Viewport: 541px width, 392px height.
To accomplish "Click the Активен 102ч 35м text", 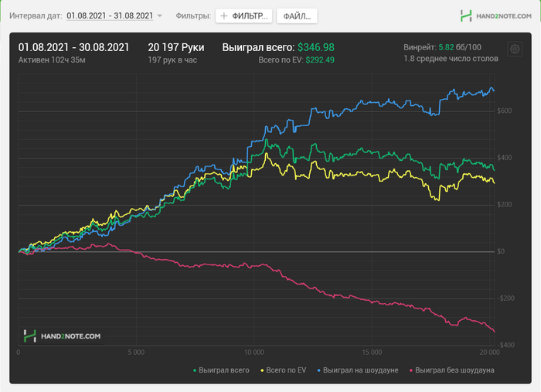I will 52,60.
